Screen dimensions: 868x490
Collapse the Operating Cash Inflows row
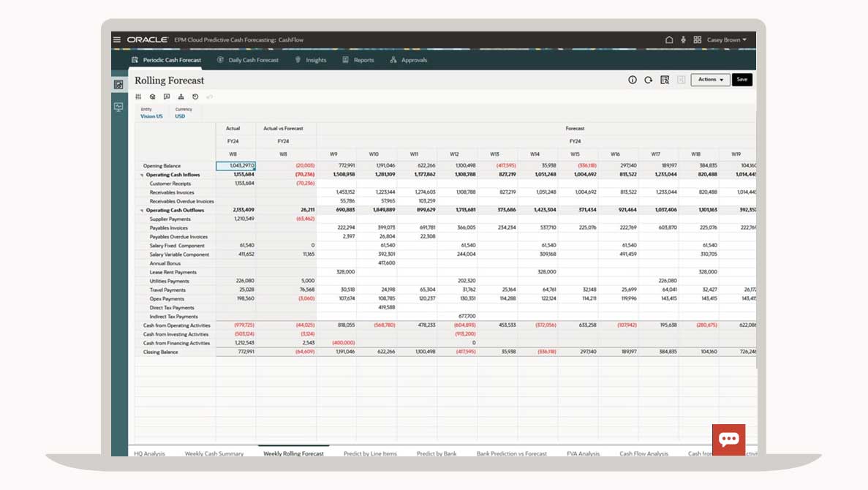(142, 176)
